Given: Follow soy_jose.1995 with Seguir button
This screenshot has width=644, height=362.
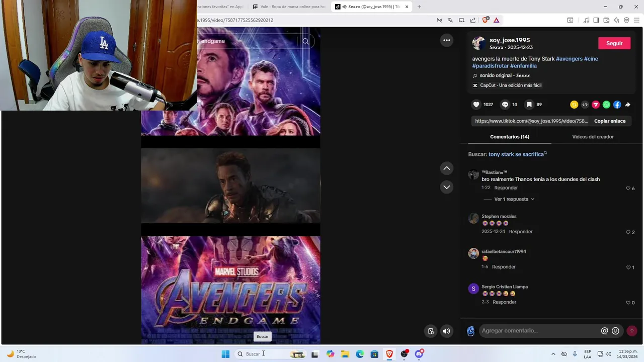Looking at the screenshot, I should [614, 43].
